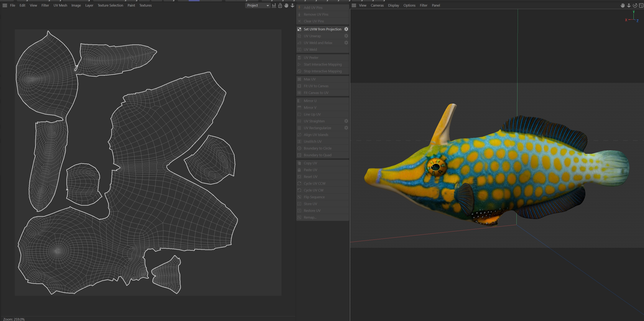Click the zoom arrows icon in UV editor header
Image resolution: width=644 pixels, height=321 pixels.
292,6
